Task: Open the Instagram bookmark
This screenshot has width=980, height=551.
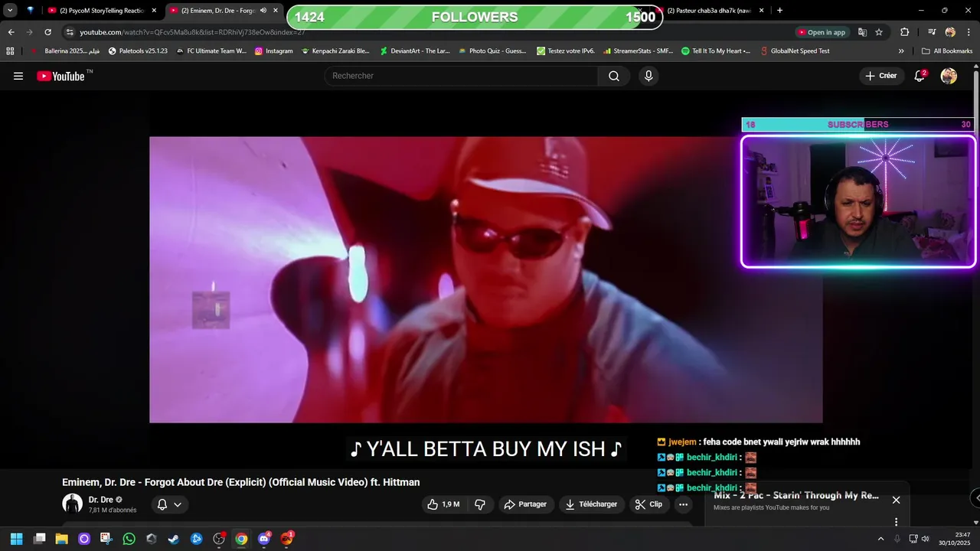Action: pyautogui.click(x=273, y=51)
